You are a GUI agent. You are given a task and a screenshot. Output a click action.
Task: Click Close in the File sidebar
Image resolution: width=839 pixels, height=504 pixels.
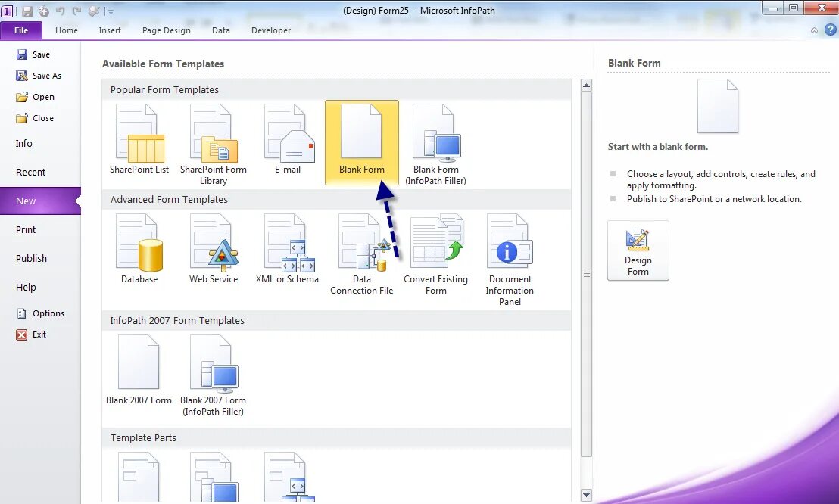coord(35,118)
